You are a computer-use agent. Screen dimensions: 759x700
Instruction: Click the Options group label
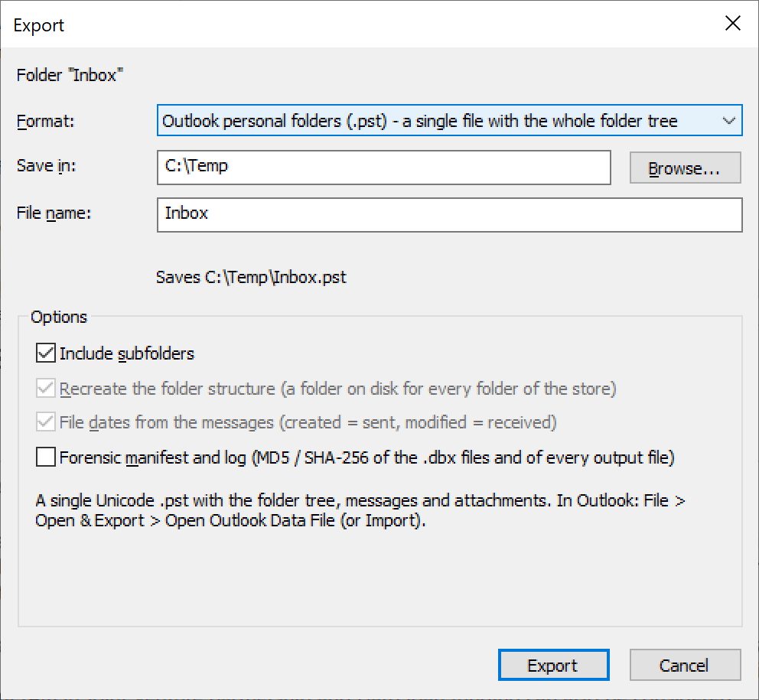pyautogui.click(x=59, y=317)
